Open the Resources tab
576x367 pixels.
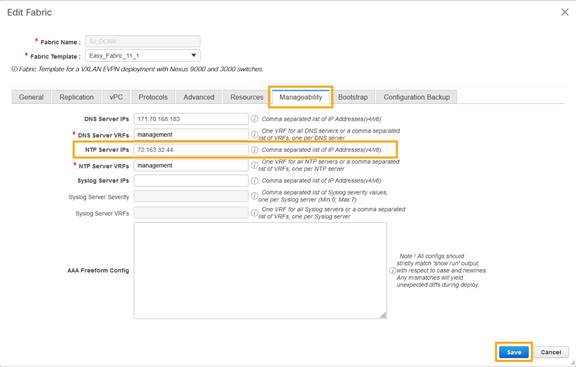(x=246, y=97)
